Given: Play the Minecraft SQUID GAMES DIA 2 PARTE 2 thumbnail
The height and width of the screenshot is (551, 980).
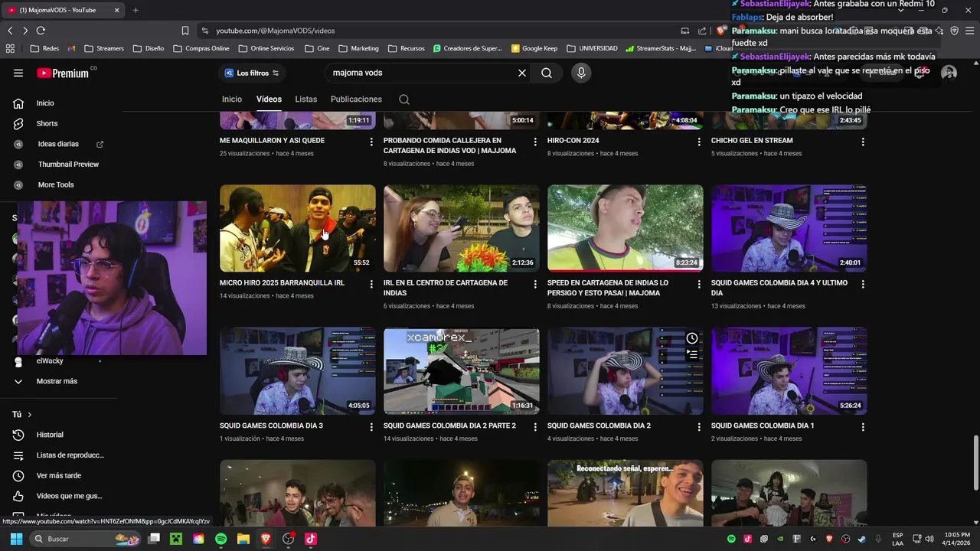Looking at the screenshot, I should point(462,371).
